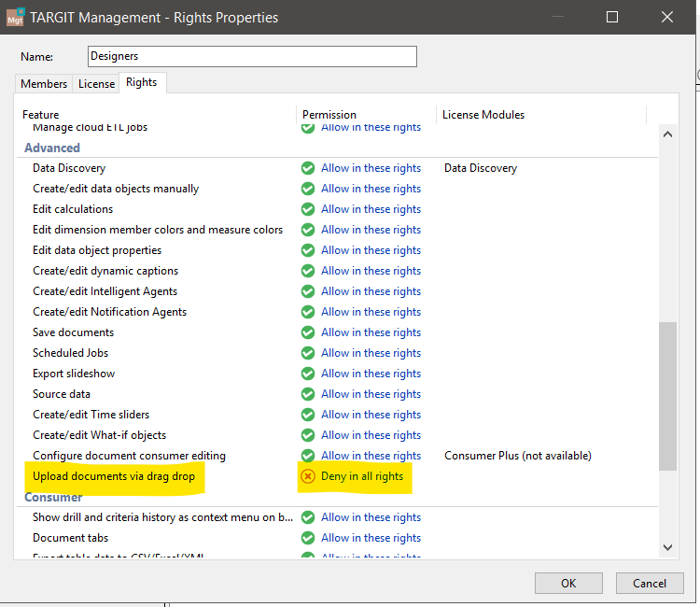Maximize the Rights Properties window
700x607 pixels.
point(612,17)
